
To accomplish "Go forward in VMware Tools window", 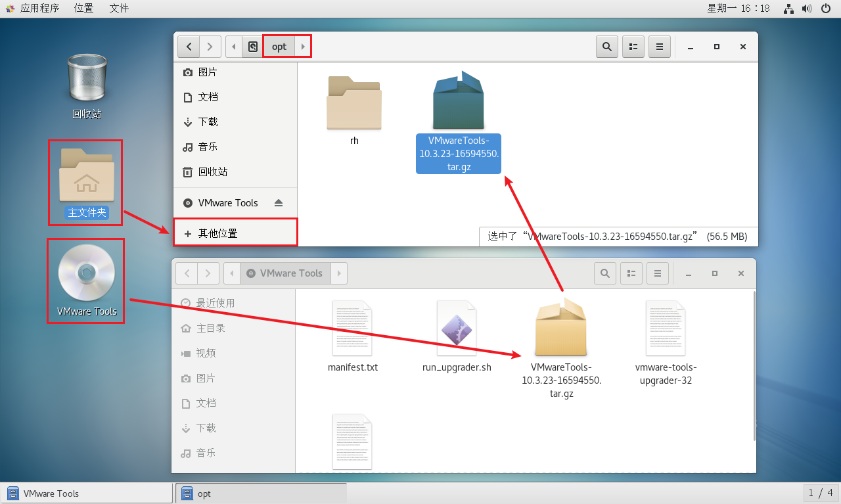I will tap(208, 273).
